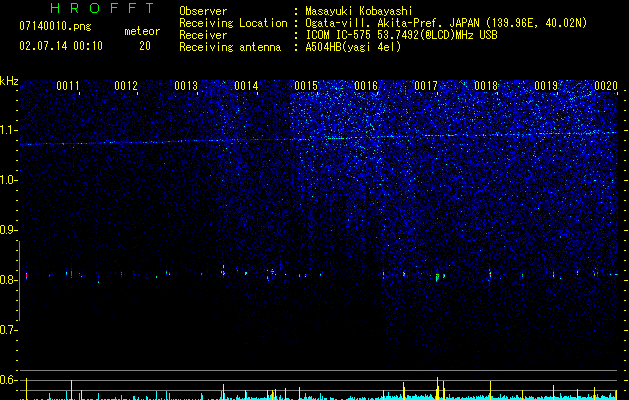Click the Receiver label
Viewport: 629px width, 400px height.
[203, 35]
